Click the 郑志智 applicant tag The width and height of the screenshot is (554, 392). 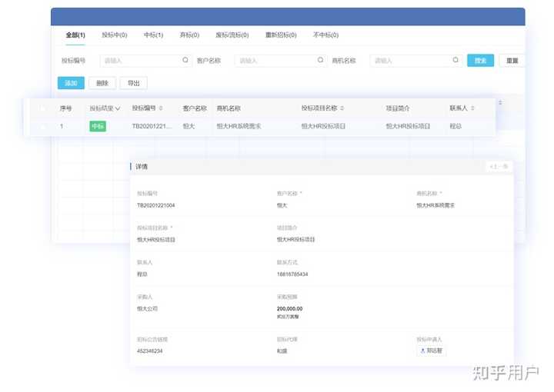(431, 350)
